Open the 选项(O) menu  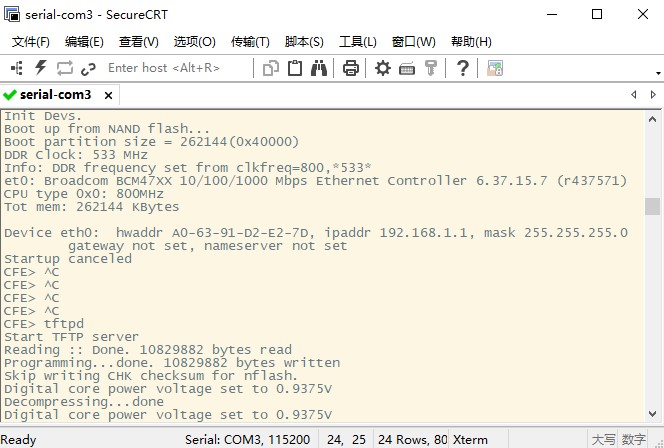point(194,42)
